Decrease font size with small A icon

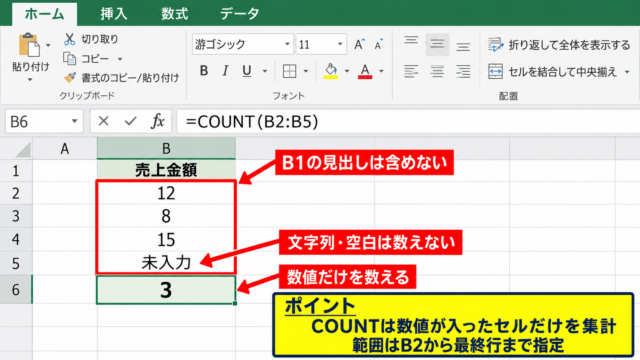point(378,44)
